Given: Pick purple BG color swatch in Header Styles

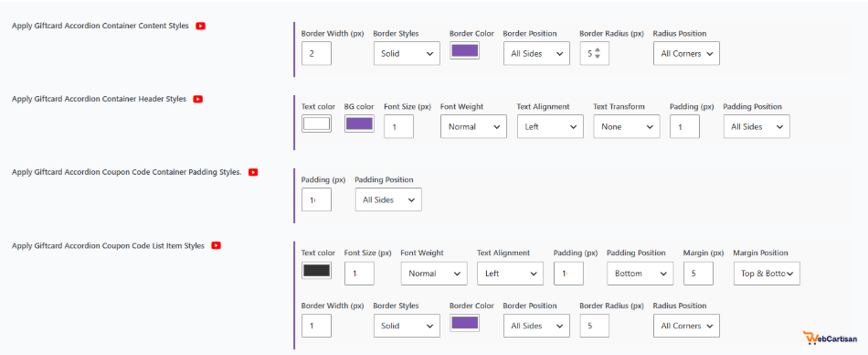Looking at the screenshot, I should (359, 124).
